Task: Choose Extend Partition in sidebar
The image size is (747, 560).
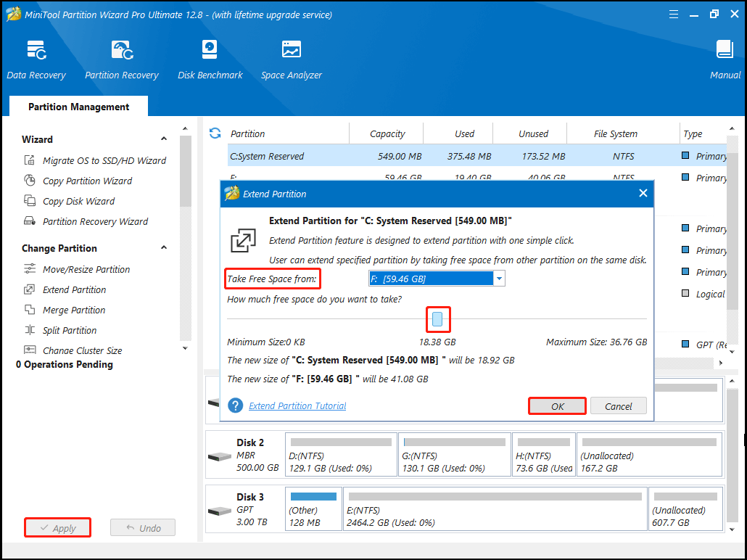Action: [x=65, y=289]
